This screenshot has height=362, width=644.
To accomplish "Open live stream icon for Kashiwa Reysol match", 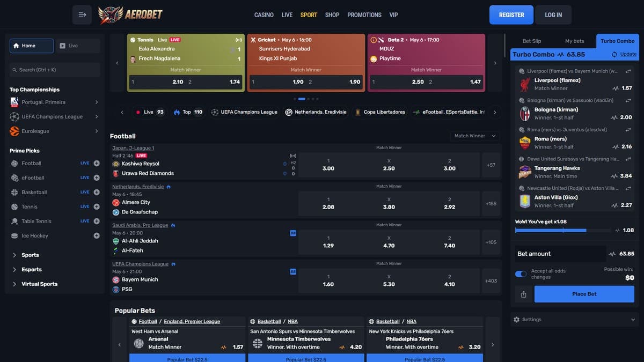I will (293, 156).
